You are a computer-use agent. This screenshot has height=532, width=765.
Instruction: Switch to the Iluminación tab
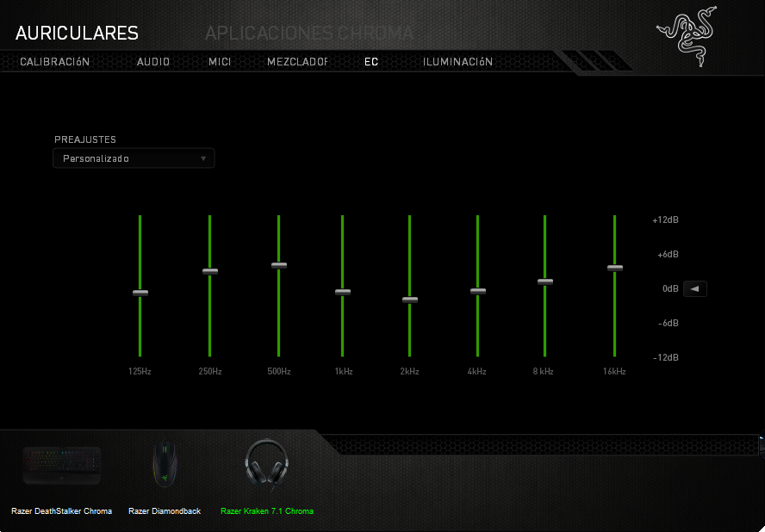457,62
